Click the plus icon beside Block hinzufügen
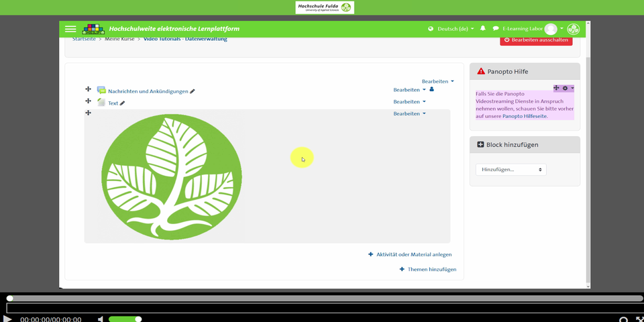 (480, 145)
